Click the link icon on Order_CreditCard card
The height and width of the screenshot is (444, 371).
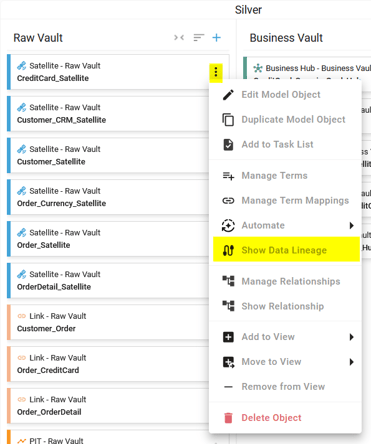(22, 358)
